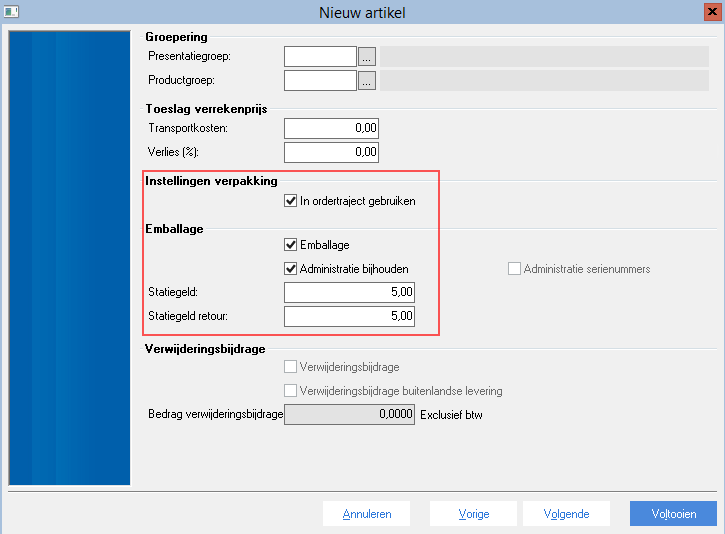725x534 pixels.
Task: Enable the Verwijderingsbijdrage checkbox
Action: pos(290,367)
